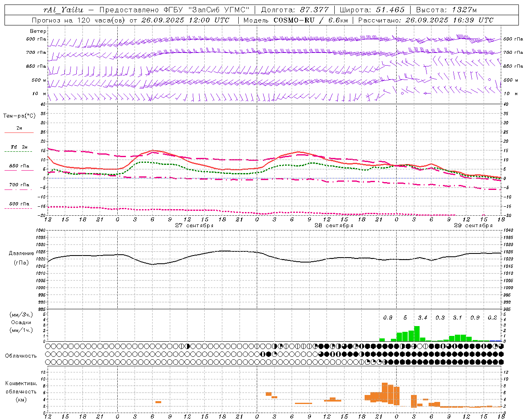The image size is (525, 420).
Task: Select the 2м temperature legend line
Action: pyautogui.click(x=19, y=132)
